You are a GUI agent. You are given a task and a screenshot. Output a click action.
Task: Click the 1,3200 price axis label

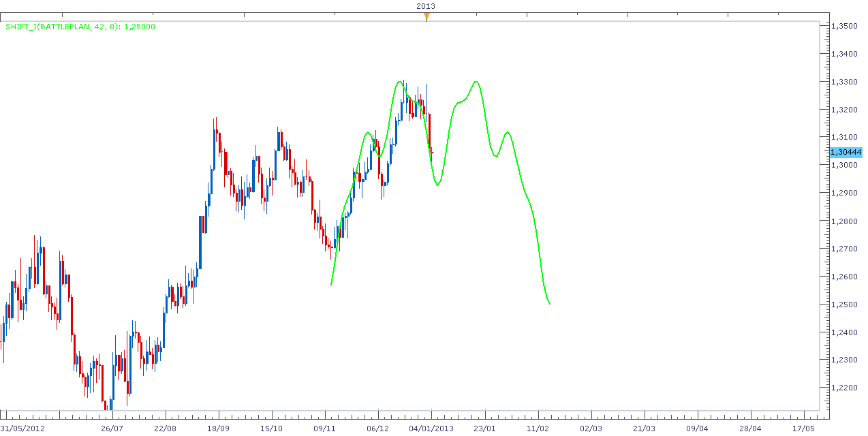pos(846,110)
